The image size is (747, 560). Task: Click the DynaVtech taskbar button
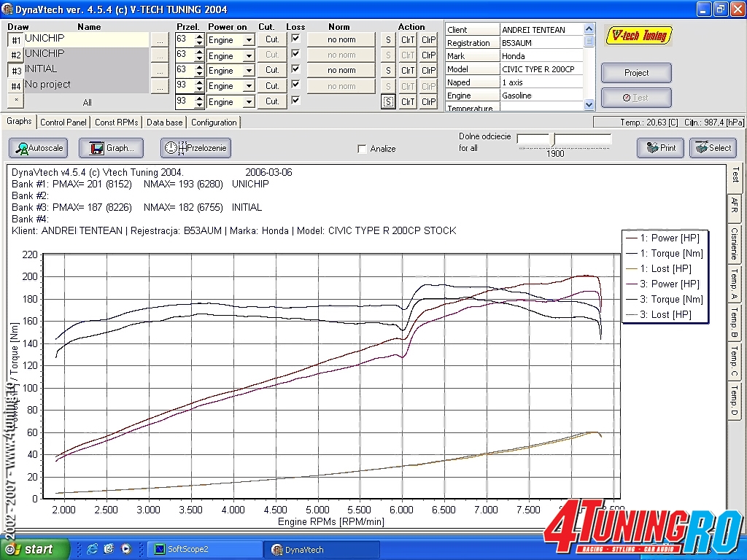coord(322,550)
